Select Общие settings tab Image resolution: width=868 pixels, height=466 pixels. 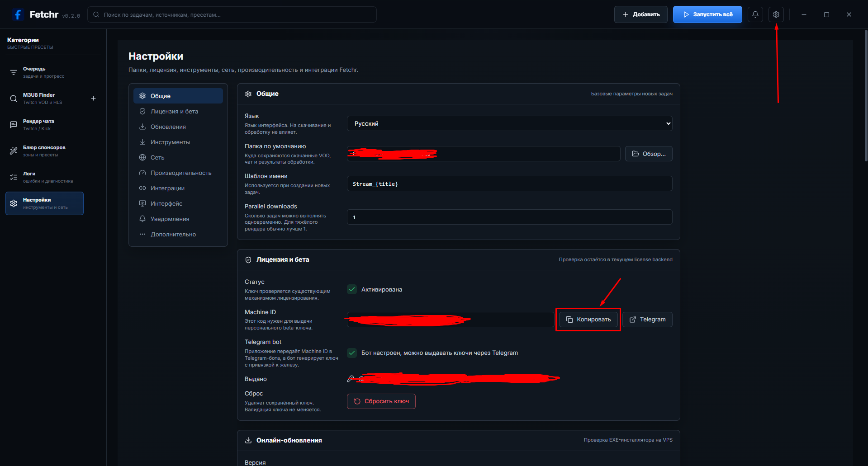coord(178,96)
